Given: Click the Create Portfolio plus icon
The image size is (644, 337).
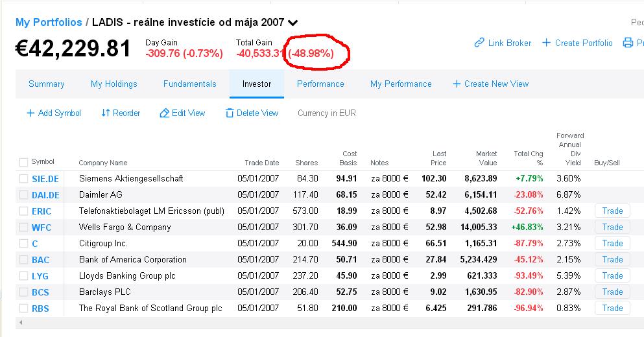Looking at the screenshot, I should point(546,43).
